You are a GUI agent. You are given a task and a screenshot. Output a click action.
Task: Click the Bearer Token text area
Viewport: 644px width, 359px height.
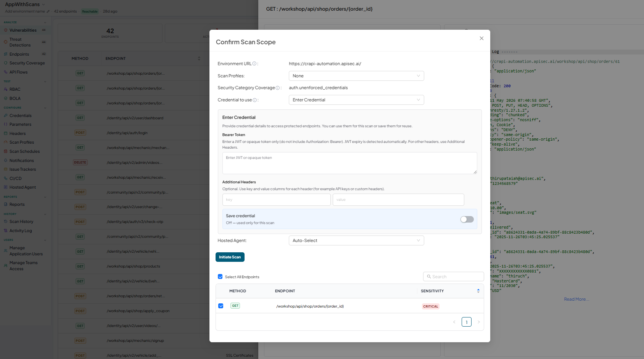point(349,163)
